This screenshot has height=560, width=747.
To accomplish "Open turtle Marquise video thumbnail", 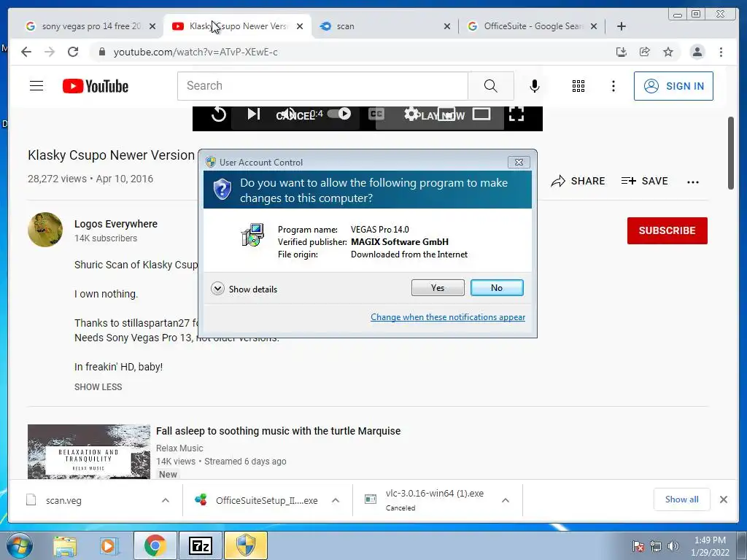I will [89, 451].
